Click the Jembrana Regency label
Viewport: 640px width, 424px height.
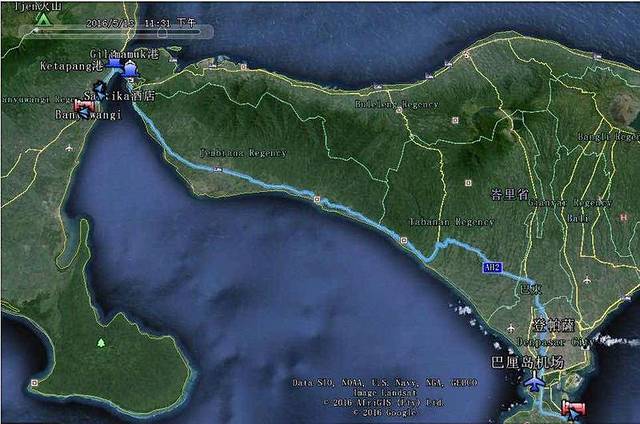(x=243, y=153)
